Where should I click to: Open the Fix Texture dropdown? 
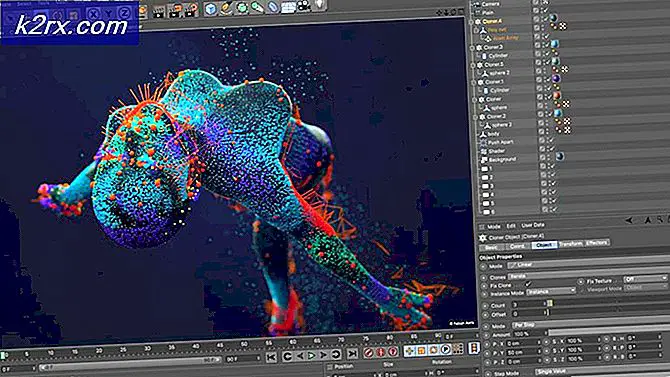pos(645,279)
